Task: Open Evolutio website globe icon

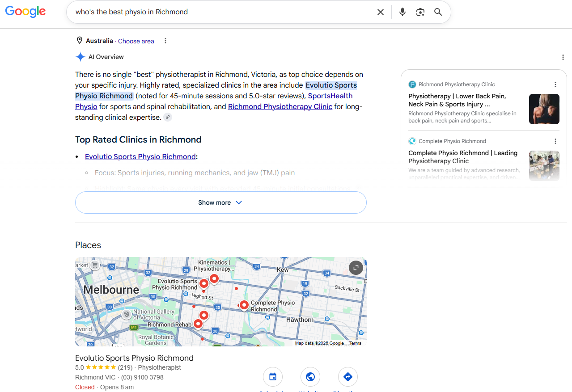Action: coord(310,377)
